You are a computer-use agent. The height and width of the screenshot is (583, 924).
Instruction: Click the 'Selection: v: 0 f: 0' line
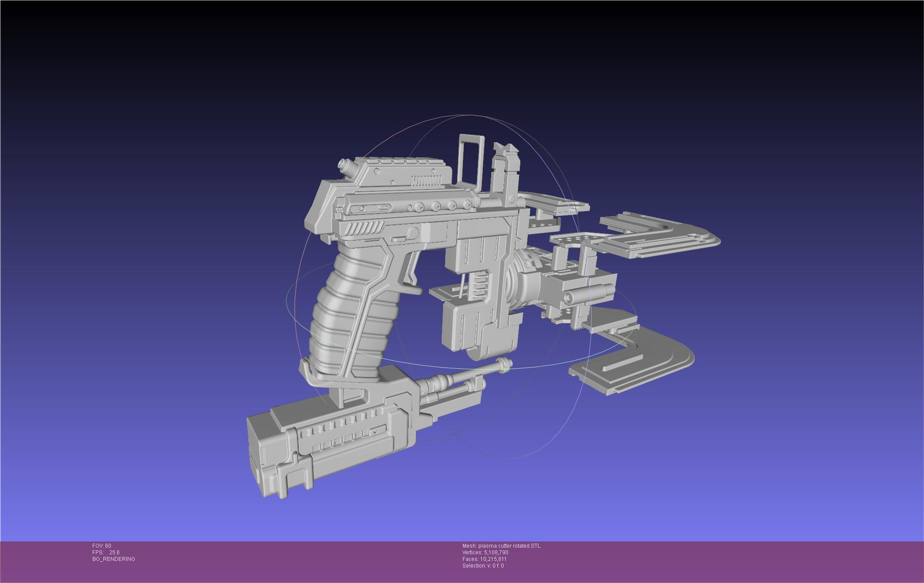[483, 566]
